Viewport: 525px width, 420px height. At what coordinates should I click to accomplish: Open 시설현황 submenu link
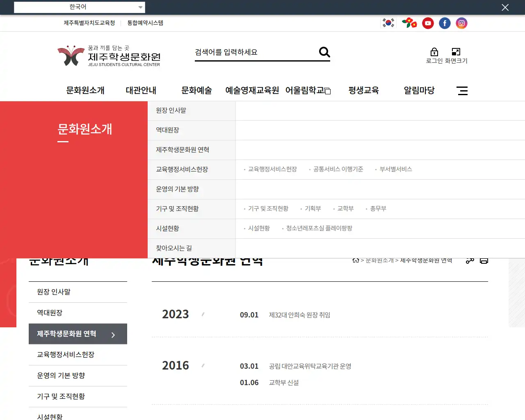click(x=259, y=228)
